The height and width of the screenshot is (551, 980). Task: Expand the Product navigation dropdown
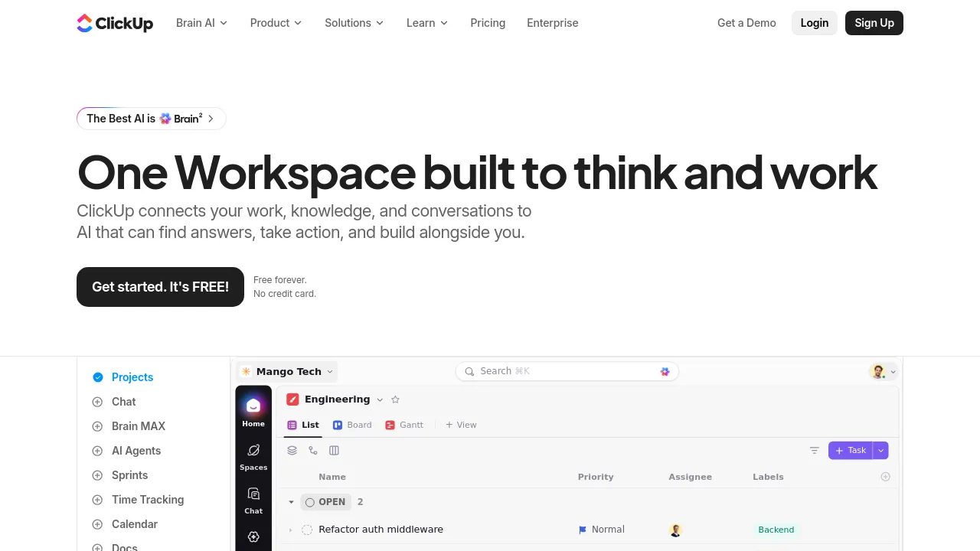276,23
